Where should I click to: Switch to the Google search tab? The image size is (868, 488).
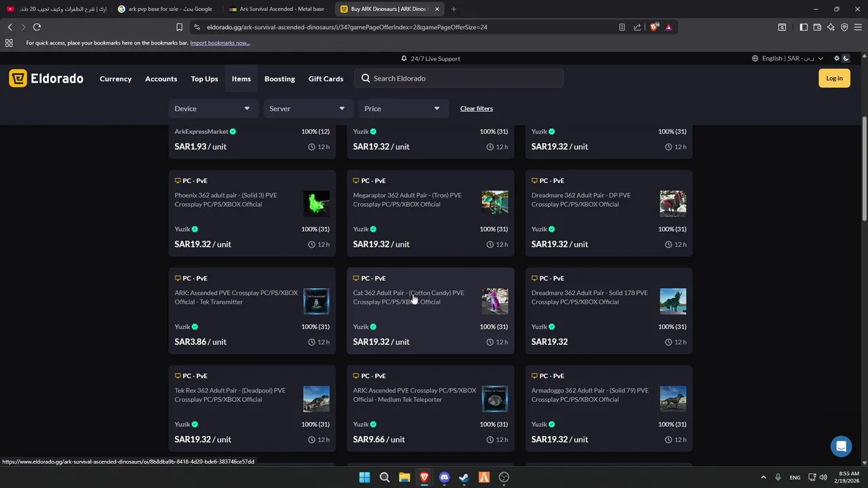click(166, 9)
